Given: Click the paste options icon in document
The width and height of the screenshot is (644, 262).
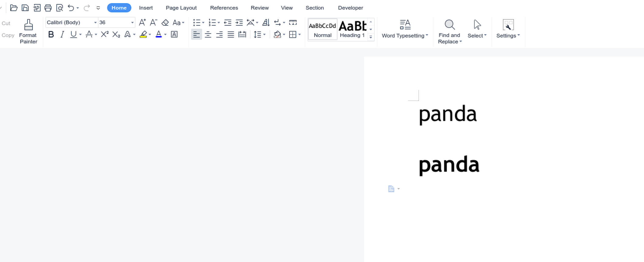Looking at the screenshot, I should pos(391,189).
